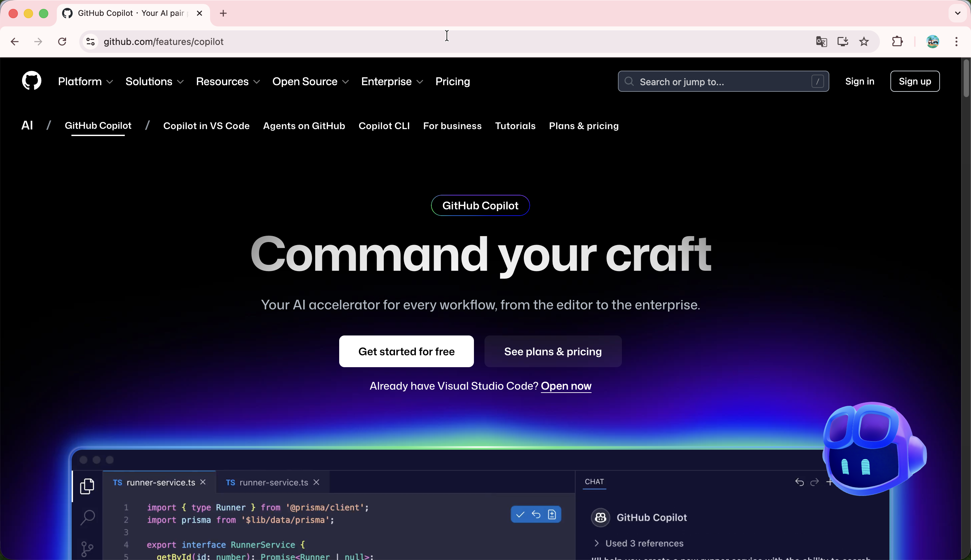Screen dimensions: 971x560
Task: Open the Copilot CLI section
Action: tap(383, 126)
